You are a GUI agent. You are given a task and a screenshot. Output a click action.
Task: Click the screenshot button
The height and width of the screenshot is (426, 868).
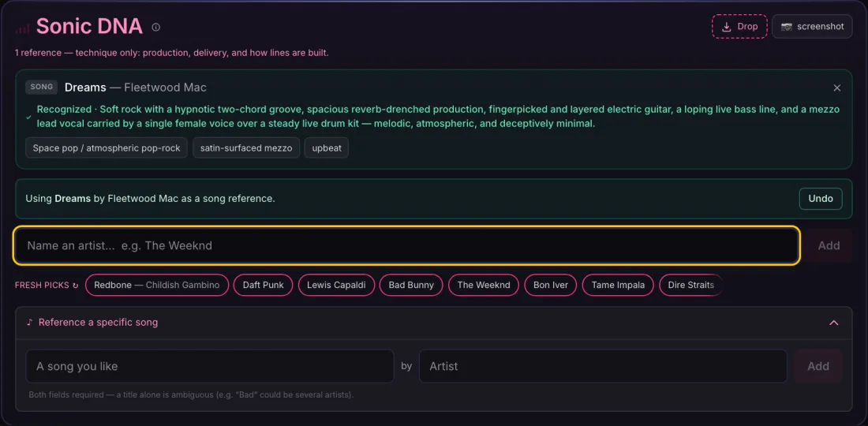click(811, 26)
